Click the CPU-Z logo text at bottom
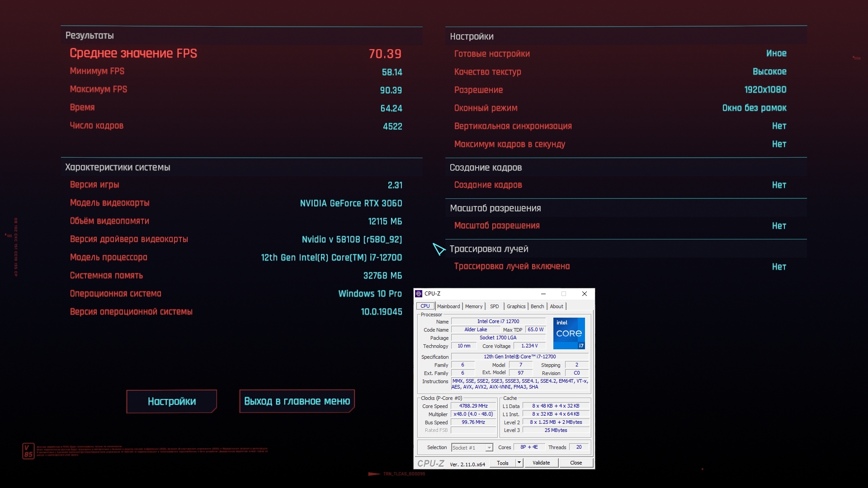The image size is (868, 488). [x=430, y=463]
